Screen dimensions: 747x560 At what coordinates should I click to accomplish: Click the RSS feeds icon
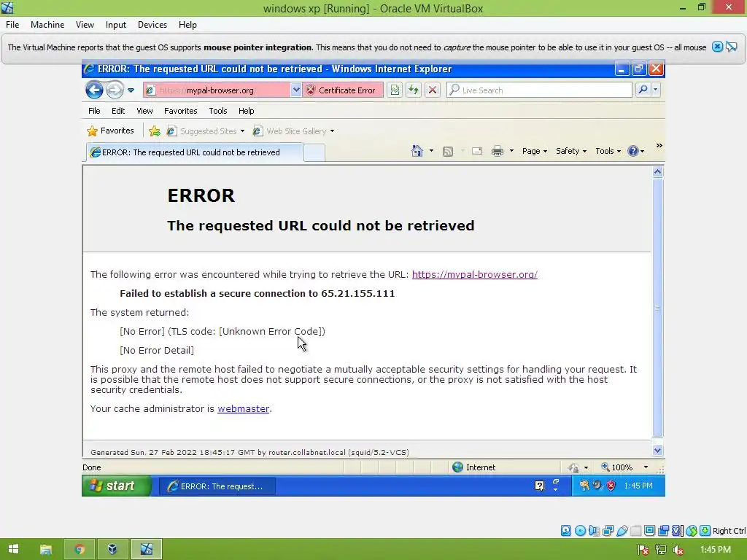click(x=448, y=152)
